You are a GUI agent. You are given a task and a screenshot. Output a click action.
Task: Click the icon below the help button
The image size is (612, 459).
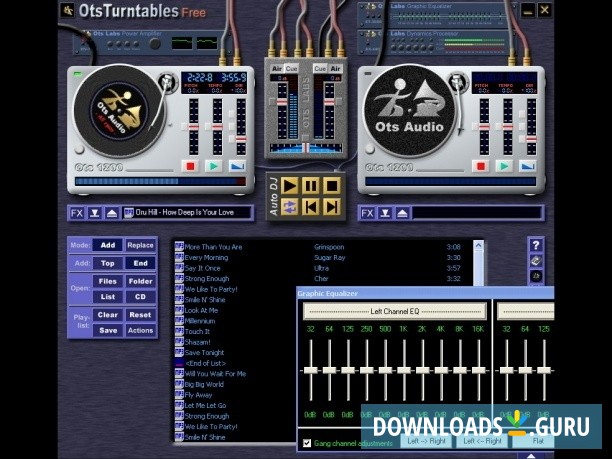536,261
